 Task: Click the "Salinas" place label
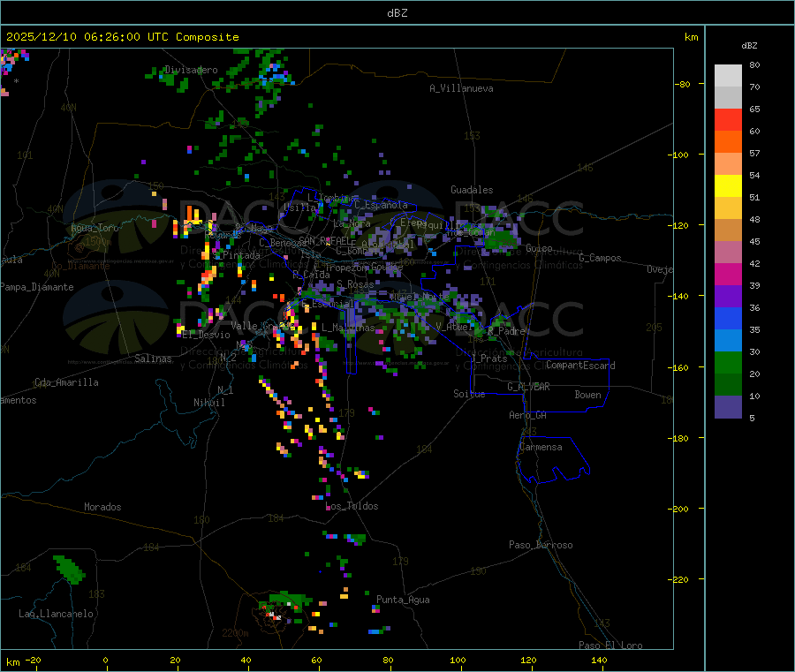point(153,359)
